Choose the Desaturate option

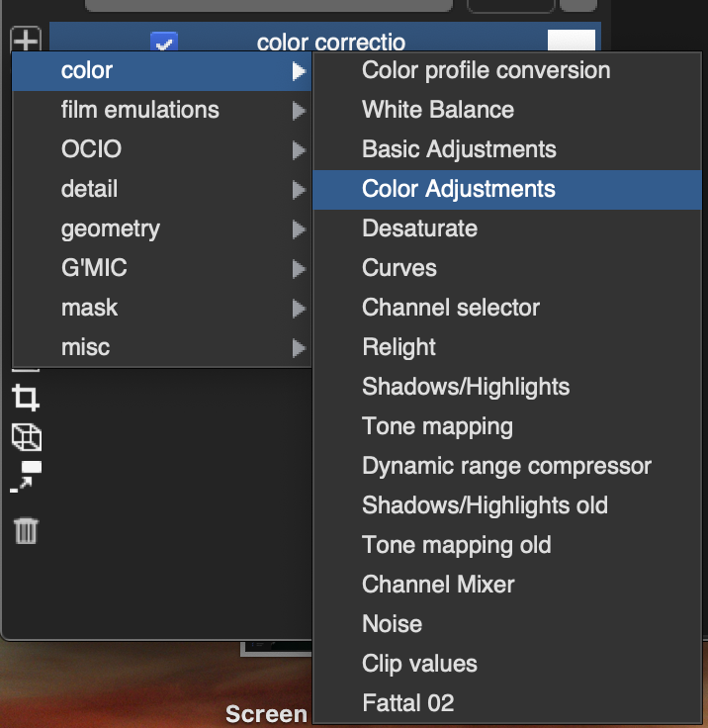(419, 228)
